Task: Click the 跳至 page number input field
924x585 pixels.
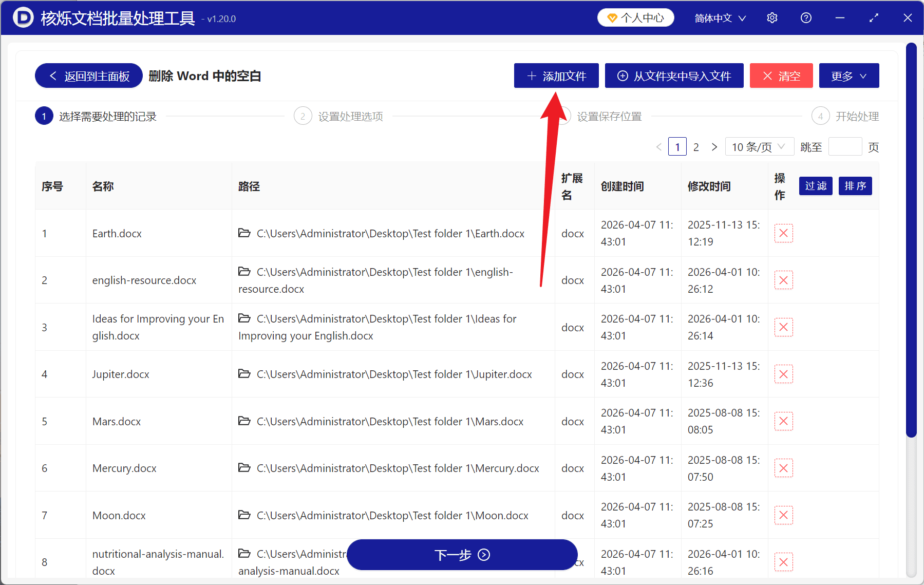Action: [845, 146]
